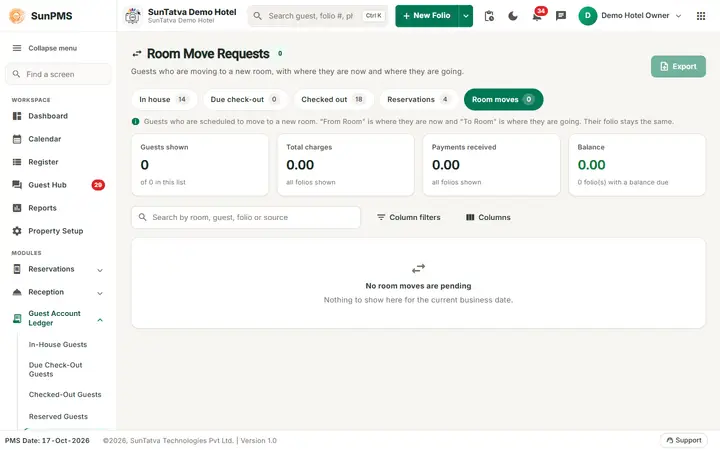Collapse the sidebar menu
The image size is (720, 450).
(x=45, y=48)
